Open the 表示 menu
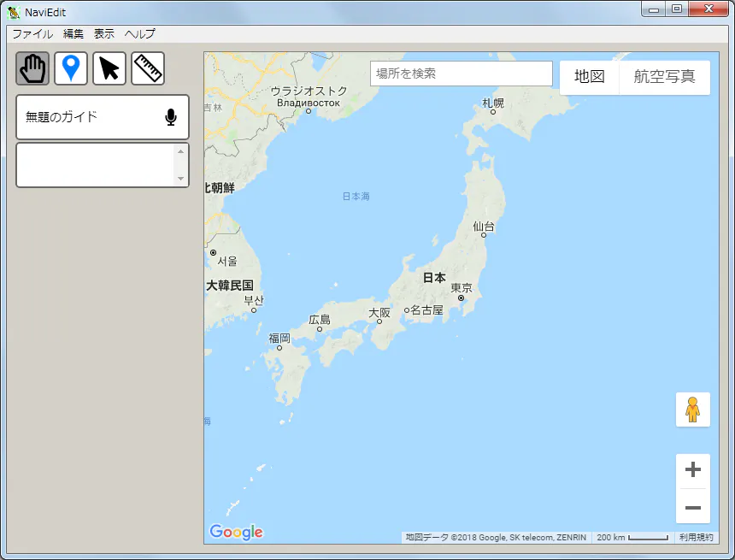The image size is (735, 560). pyautogui.click(x=104, y=34)
